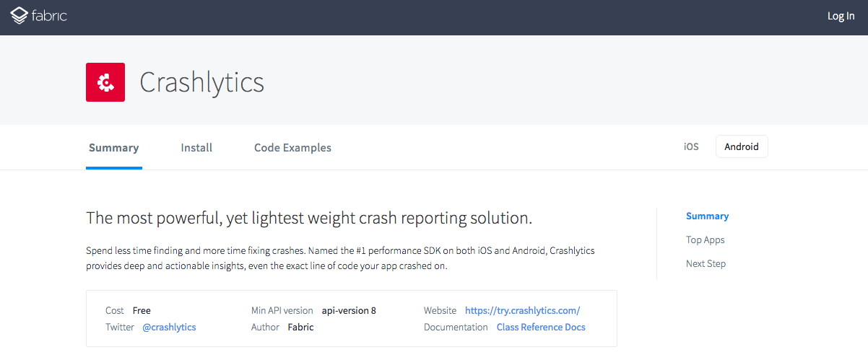The height and width of the screenshot is (360, 868).
Task: Click the Author Fabric value
Action: (x=300, y=327)
